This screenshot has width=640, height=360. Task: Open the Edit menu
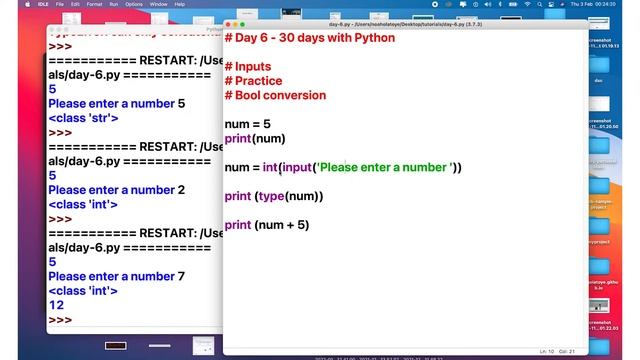pos(75,4)
